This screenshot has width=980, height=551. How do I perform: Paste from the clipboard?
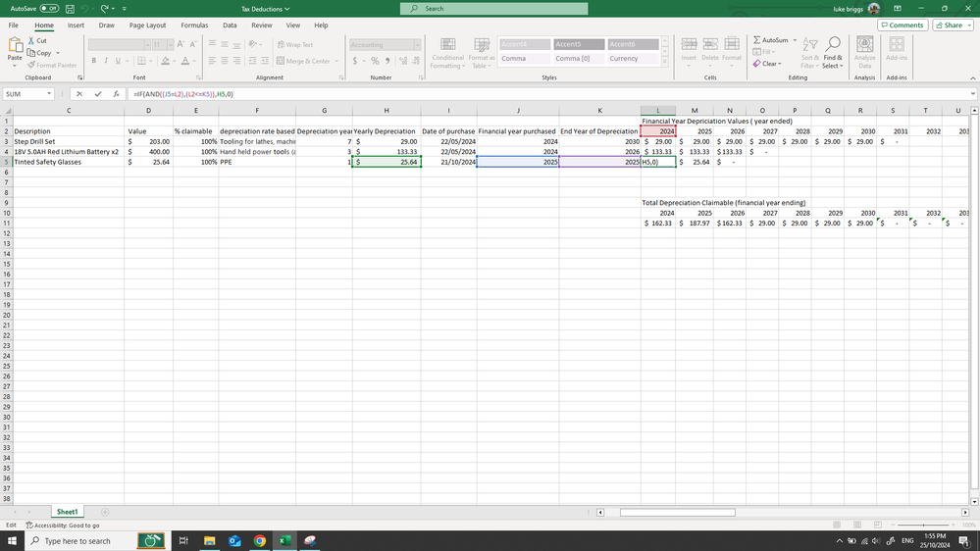(15, 51)
